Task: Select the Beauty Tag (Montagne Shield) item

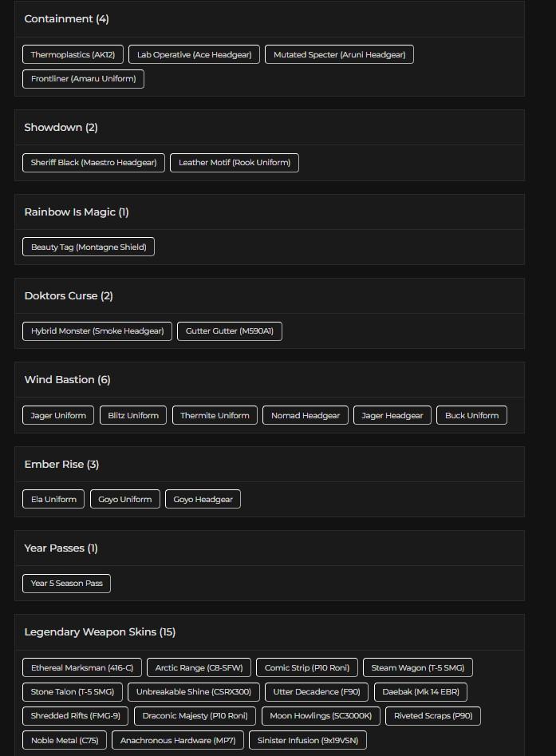Action: pos(89,247)
